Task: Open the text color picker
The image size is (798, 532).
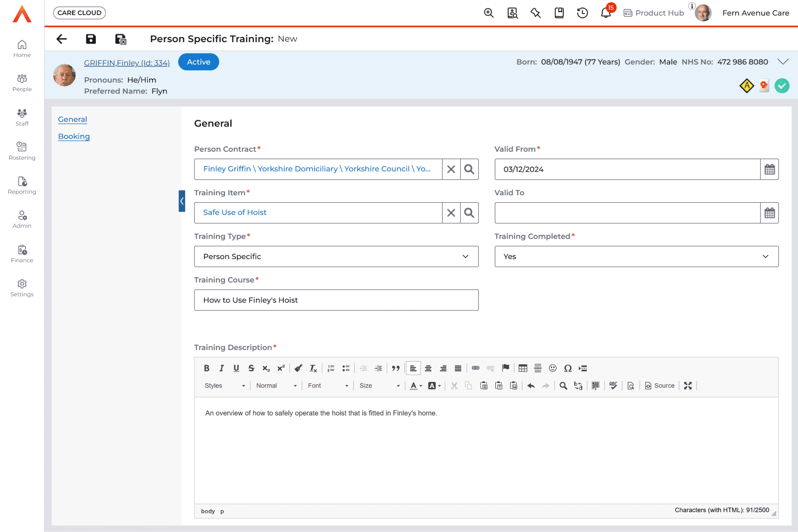Action: point(416,386)
